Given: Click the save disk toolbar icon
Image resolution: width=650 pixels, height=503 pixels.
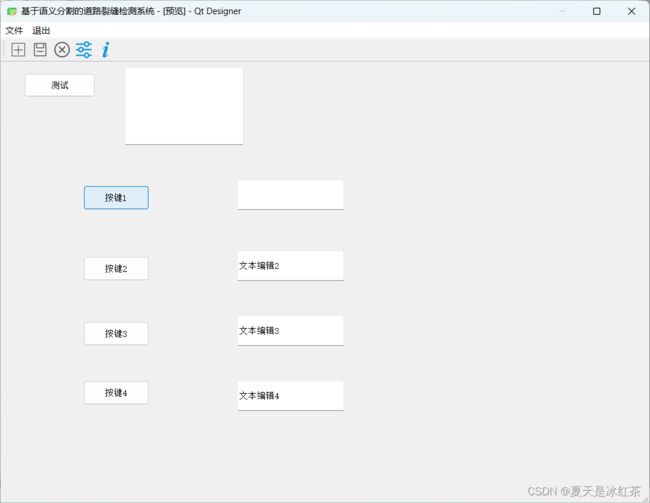Looking at the screenshot, I should click(x=40, y=50).
